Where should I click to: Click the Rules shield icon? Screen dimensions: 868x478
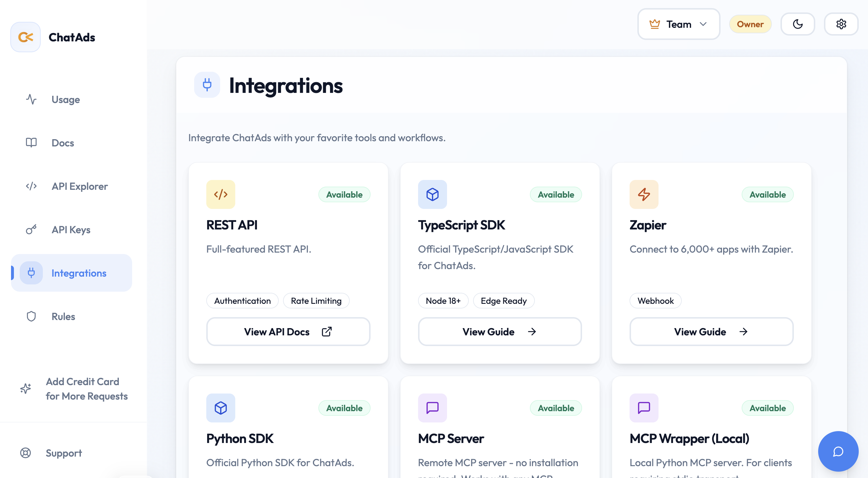tap(31, 317)
